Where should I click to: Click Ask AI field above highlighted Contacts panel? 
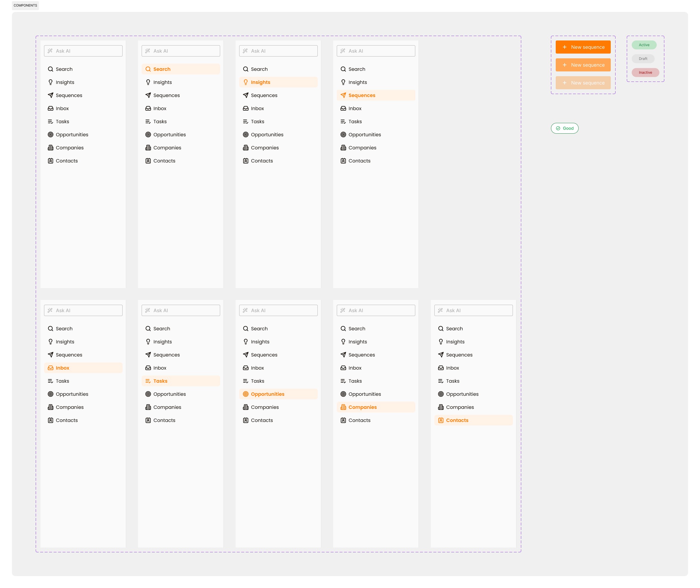click(x=473, y=310)
